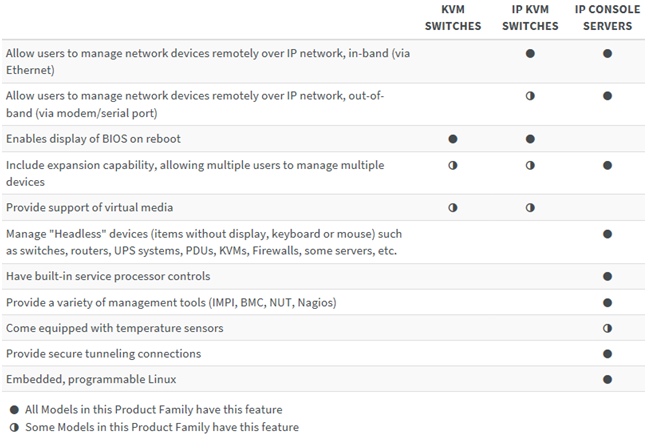This screenshot has width=647, height=441.
Task: Click KVM half dot in virtual media row
Action: pyautogui.click(x=453, y=208)
